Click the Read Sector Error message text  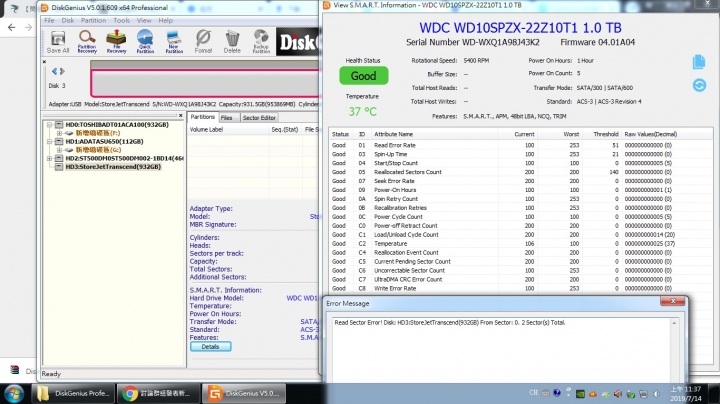pos(450,323)
